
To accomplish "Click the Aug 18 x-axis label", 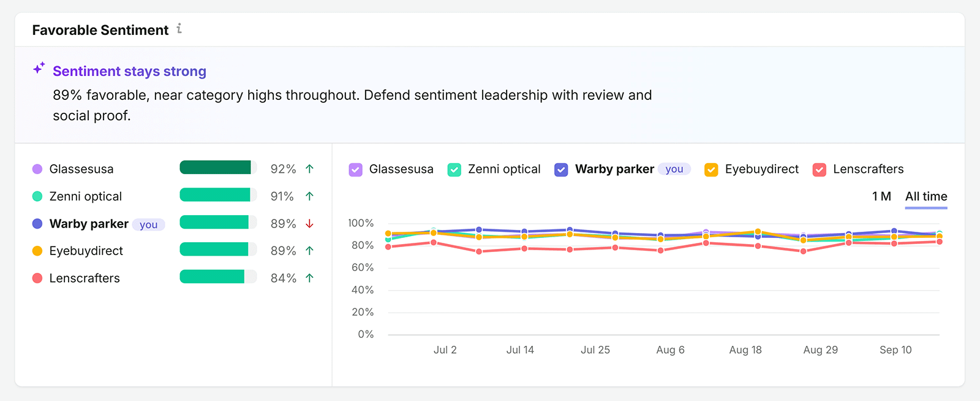I will pos(745,350).
